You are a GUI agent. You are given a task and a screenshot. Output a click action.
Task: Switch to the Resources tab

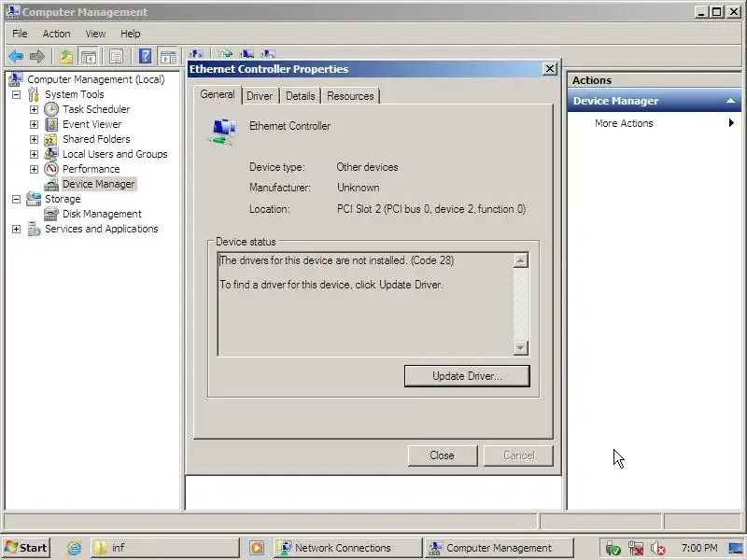(350, 96)
